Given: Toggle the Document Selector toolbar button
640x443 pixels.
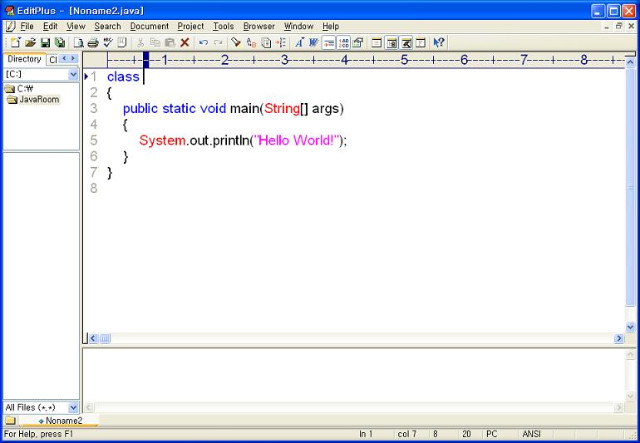Looking at the screenshot, I should click(421, 42).
